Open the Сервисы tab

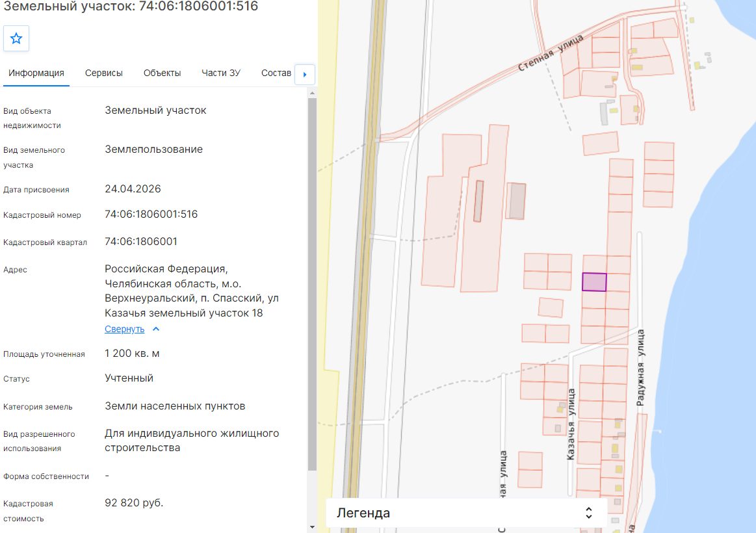(103, 73)
